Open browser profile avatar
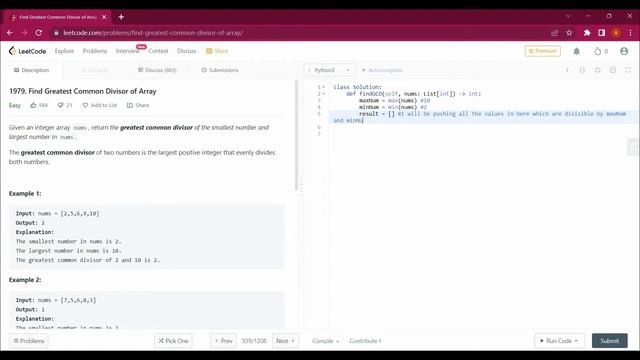640x360 pixels. (x=616, y=33)
